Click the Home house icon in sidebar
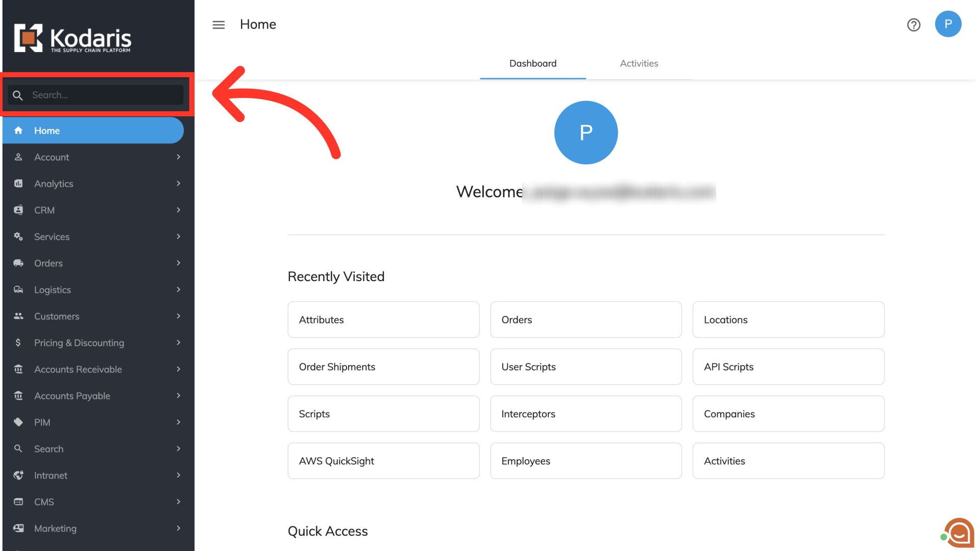Screen dimensions: 980x551 (18, 131)
